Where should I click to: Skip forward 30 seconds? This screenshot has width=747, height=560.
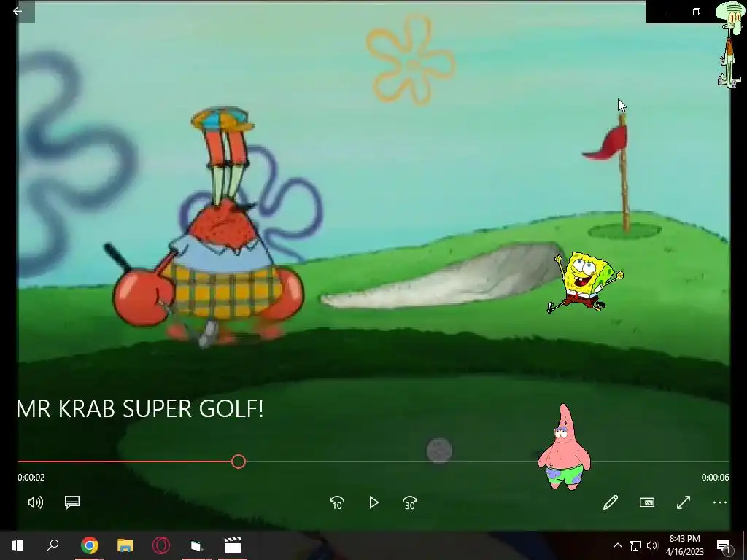pos(410,503)
